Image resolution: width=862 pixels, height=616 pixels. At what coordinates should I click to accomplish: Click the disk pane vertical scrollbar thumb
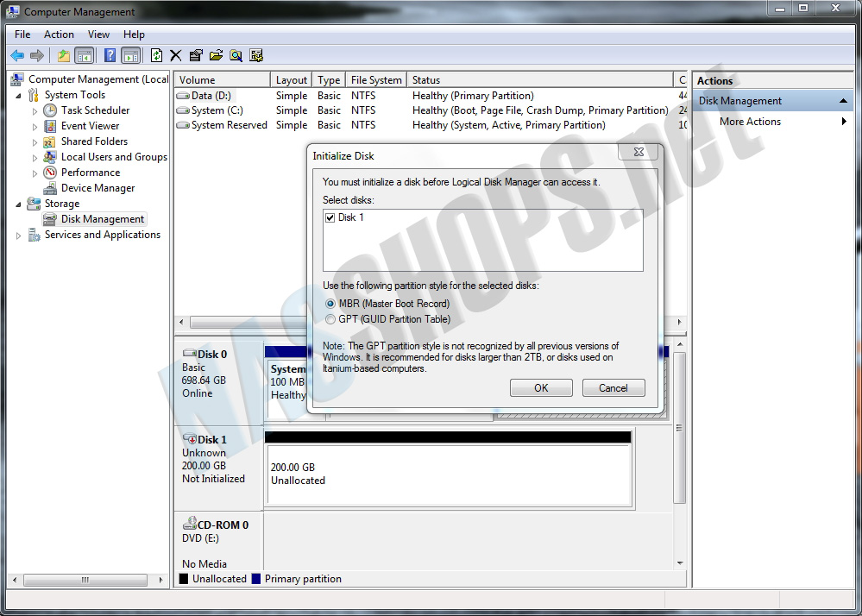click(679, 428)
